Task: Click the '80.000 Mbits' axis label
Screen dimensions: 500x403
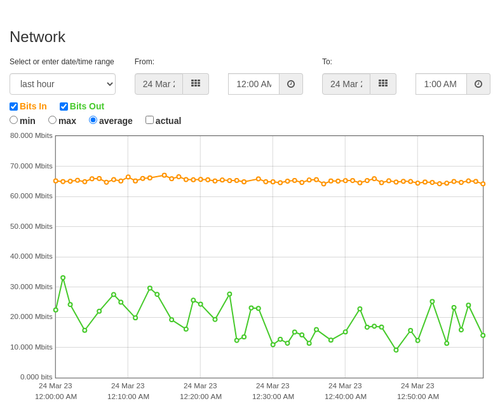Action: tap(31, 136)
